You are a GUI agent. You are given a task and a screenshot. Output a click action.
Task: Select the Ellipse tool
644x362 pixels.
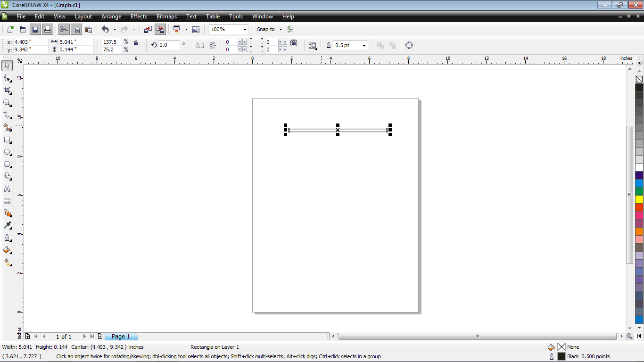[7, 152]
